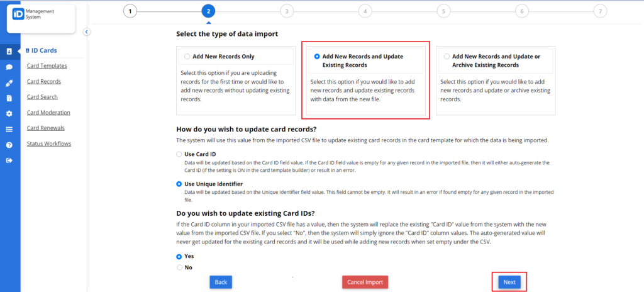Open the chat messages sidebar icon
This screenshot has width=644, height=292.
tap(9, 67)
